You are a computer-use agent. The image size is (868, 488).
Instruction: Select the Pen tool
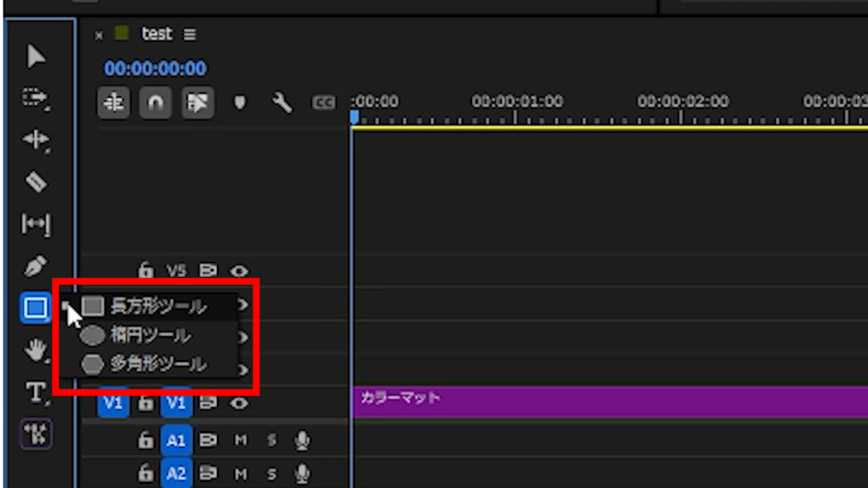pyautogui.click(x=36, y=265)
